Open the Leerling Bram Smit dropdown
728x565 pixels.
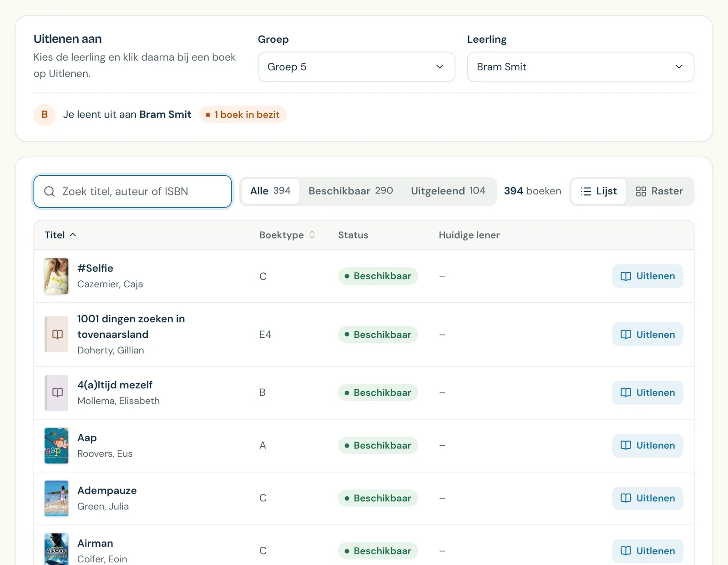[x=581, y=67]
